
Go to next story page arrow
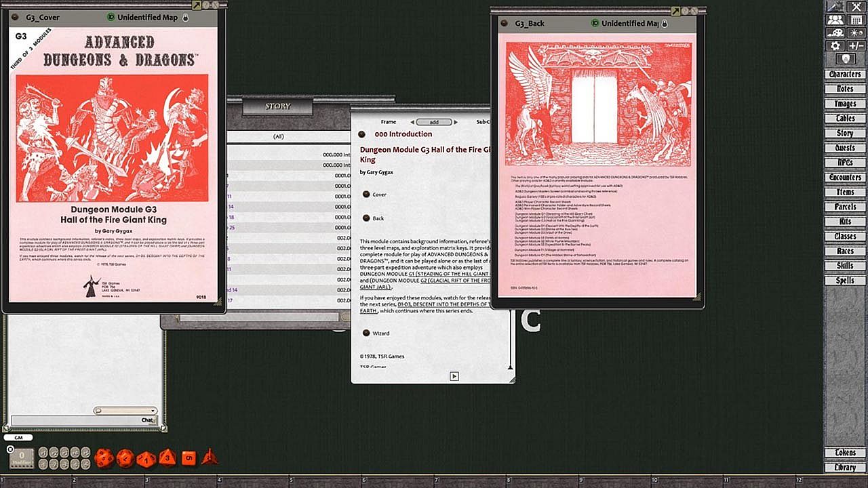pos(454,376)
